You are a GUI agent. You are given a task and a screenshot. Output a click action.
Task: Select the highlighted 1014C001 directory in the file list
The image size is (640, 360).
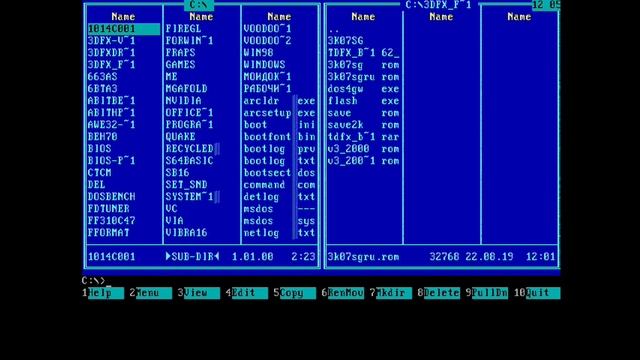click(124, 29)
